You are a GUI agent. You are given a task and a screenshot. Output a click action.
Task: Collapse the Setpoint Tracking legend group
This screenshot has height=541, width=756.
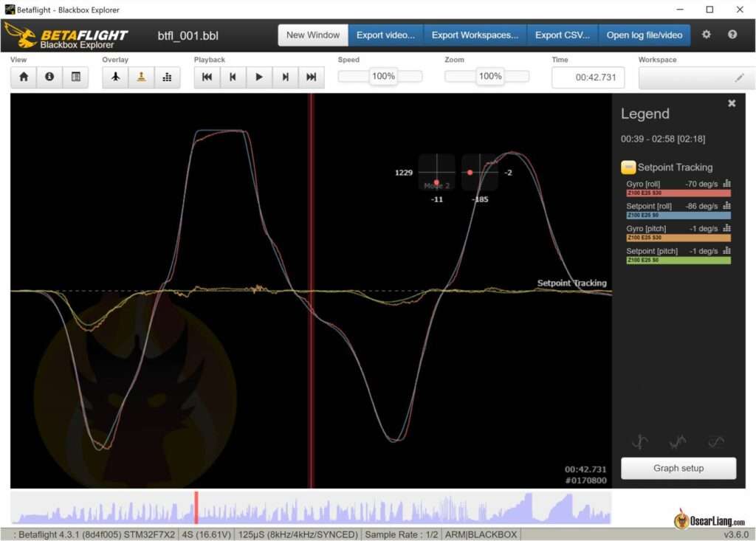628,168
